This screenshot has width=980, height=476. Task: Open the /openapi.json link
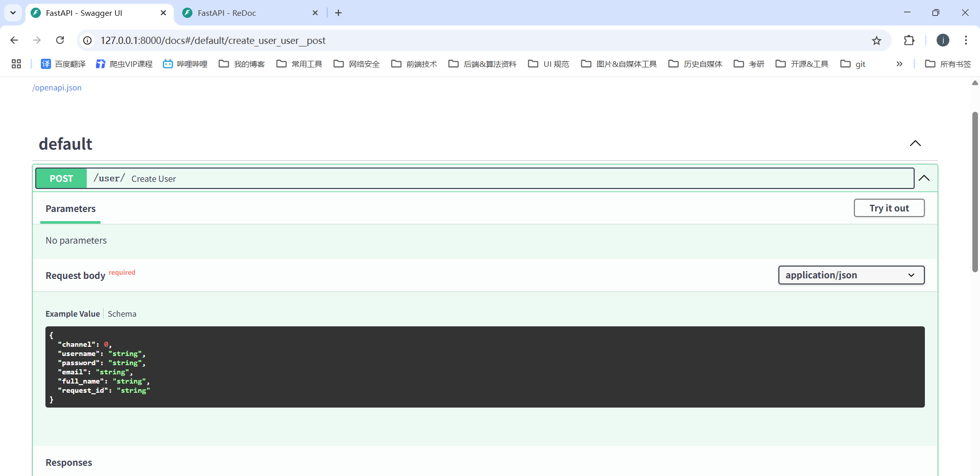57,87
